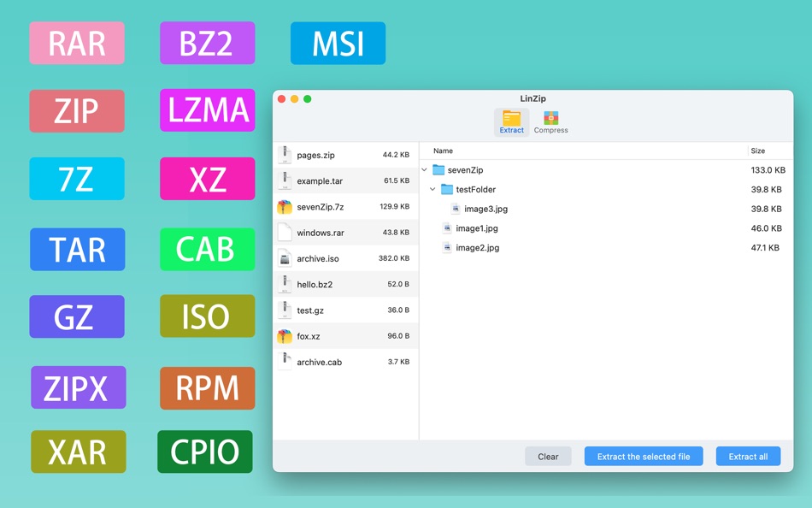Click the blue MSI format badge
Image resolution: width=812 pixels, height=508 pixels.
pyautogui.click(x=338, y=43)
